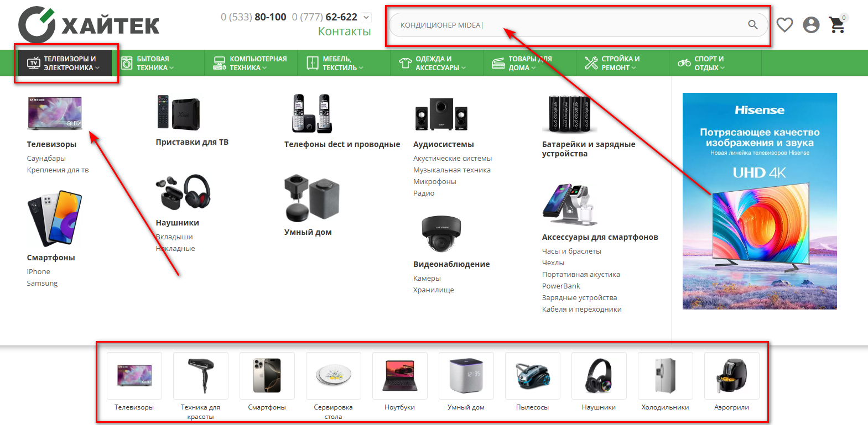Open the shopping cart icon
This screenshot has height=425, width=868.
click(837, 24)
